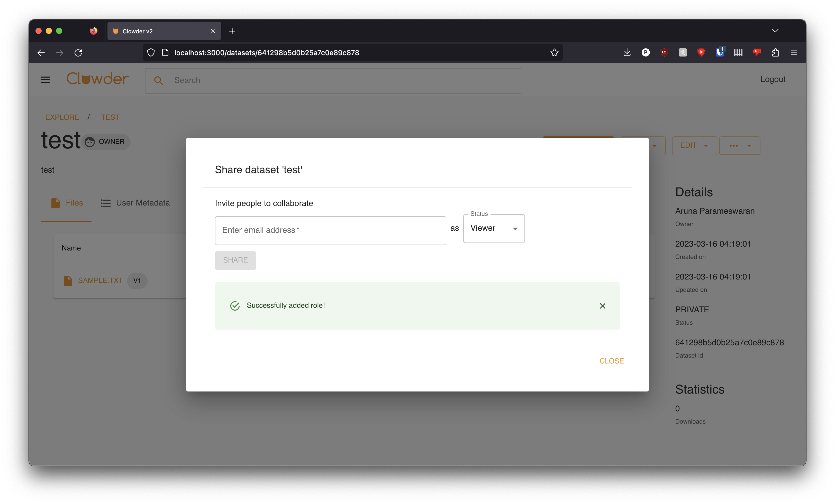Open the uBlock Origin extension icon
The width and height of the screenshot is (835, 504).
[664, 52]
